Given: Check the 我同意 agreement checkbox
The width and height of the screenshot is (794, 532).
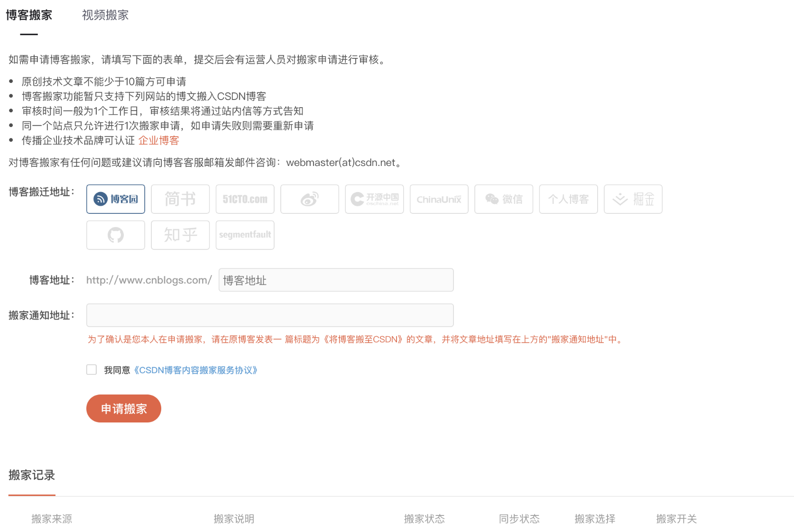Looking at the screenshot, I should pos(91,369).
